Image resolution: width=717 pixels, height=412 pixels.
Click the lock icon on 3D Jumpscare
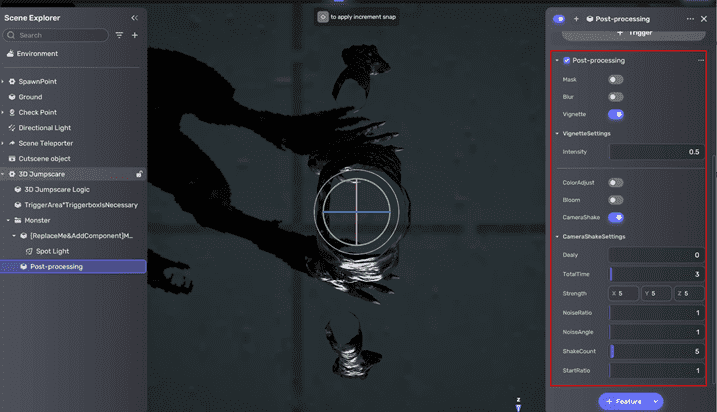pyautogui.click(x=139, y=174)
